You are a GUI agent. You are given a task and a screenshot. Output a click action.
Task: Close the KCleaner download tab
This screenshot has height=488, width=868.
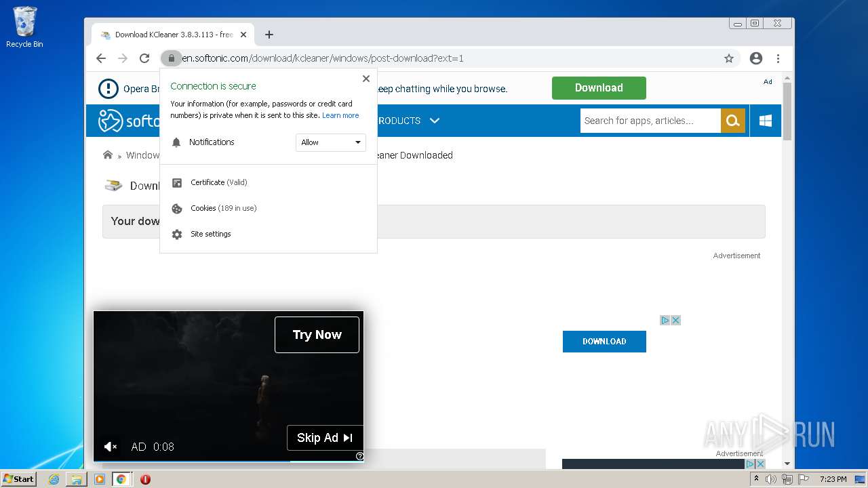coord(243,35)
